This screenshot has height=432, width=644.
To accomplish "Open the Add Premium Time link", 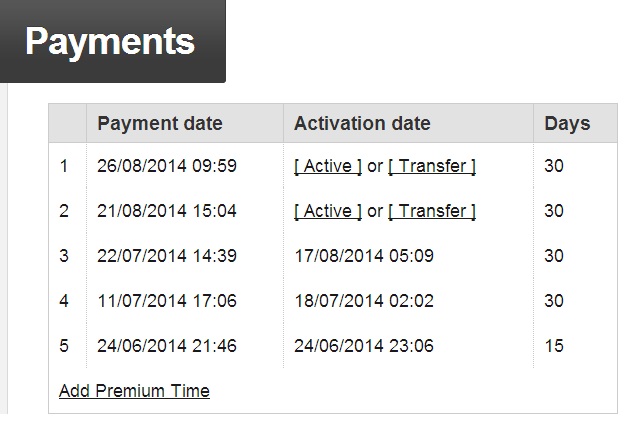I will (134, 391).
